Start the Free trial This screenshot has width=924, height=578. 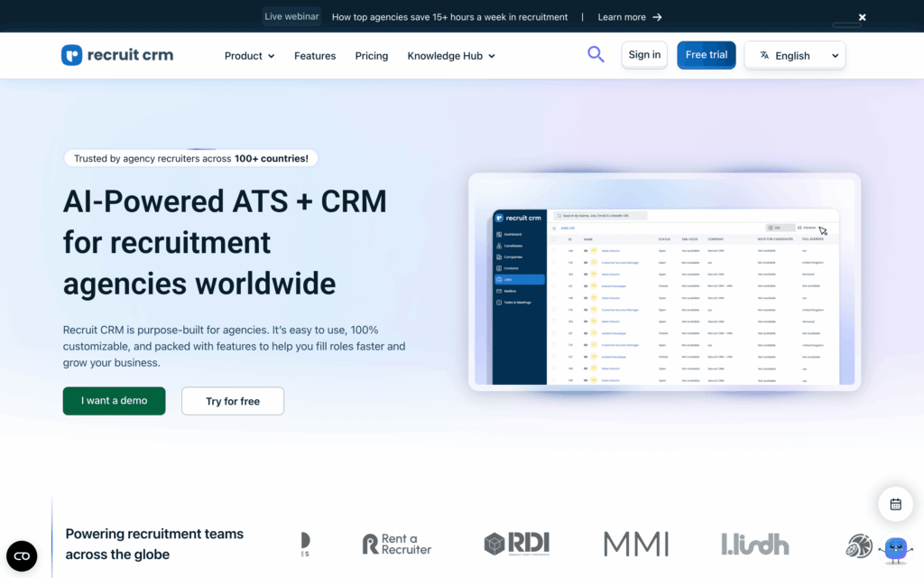coord(707,55)
